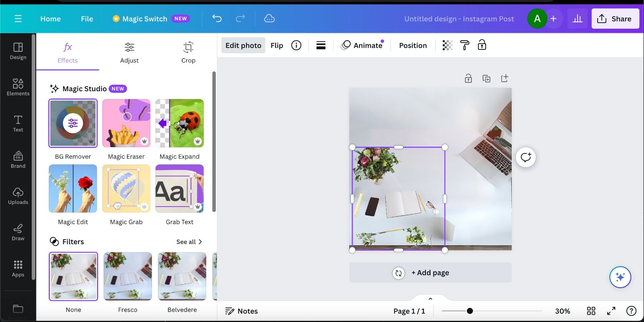Screen dimensions: 644x322
Task: Click the Share button
Action: click(x=615, y=19)
